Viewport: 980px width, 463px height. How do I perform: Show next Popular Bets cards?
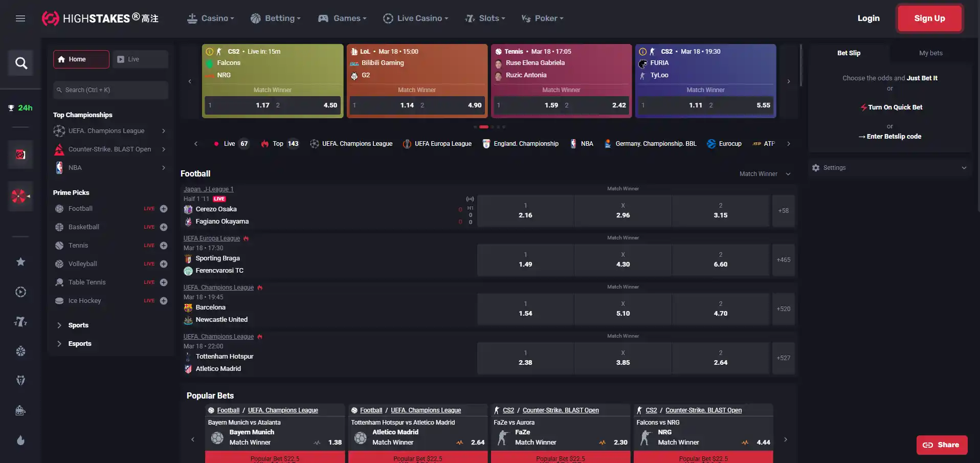pos(786,439)
